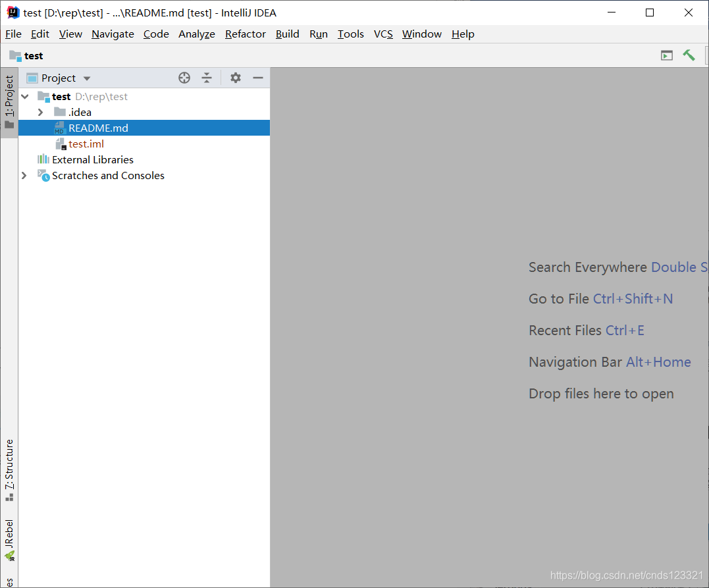Viewport: 709px width, 588px height.
Task: Click the D:\rep\test path label
Action: point(101,96)
